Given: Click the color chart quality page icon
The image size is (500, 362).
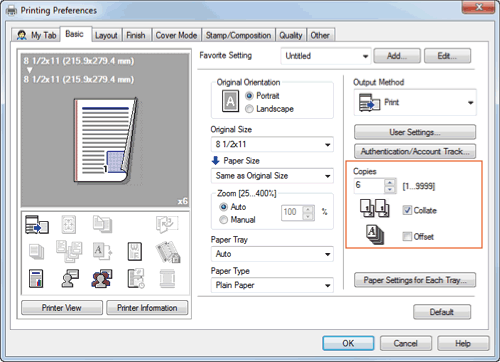Looking at the screenshot, I should pyautogui.click(x=36, y=279).
